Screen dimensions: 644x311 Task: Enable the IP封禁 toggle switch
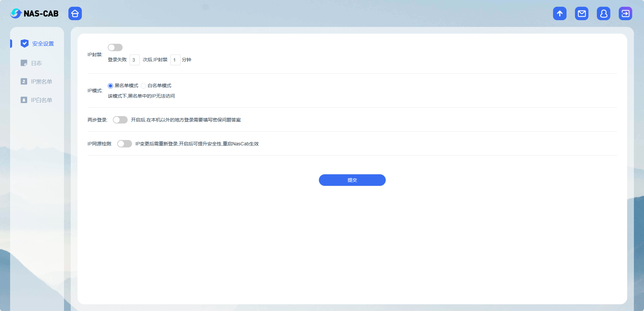[115, 47]
